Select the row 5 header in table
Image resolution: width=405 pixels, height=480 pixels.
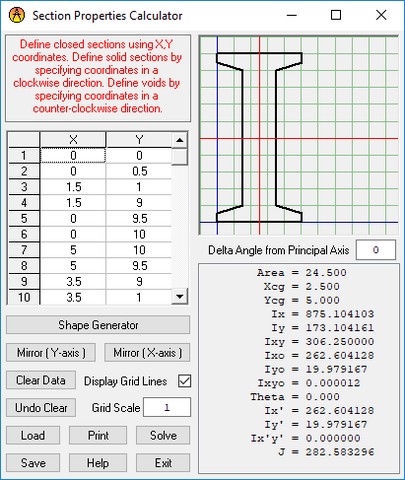pyautogui.click(x=24, y=219)
